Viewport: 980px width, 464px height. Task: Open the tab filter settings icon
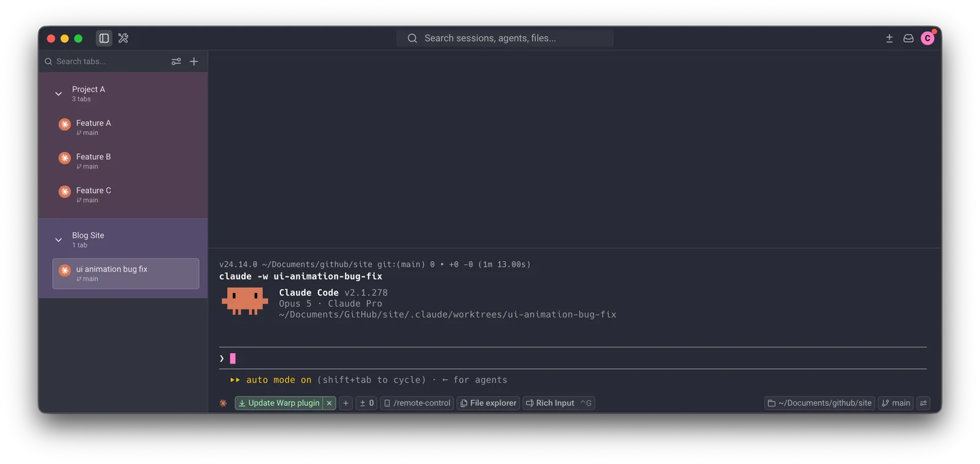[x=176, y=61]
